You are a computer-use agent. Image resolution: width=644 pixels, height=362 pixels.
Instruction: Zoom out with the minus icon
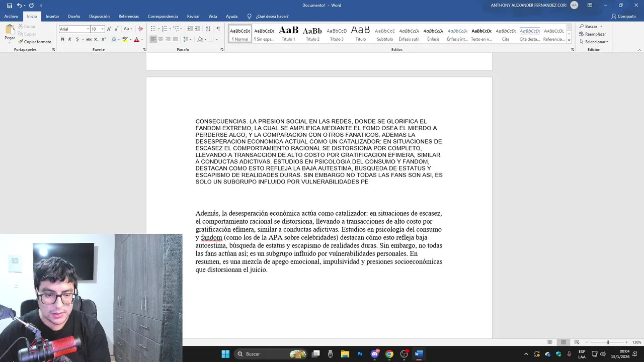587,342
